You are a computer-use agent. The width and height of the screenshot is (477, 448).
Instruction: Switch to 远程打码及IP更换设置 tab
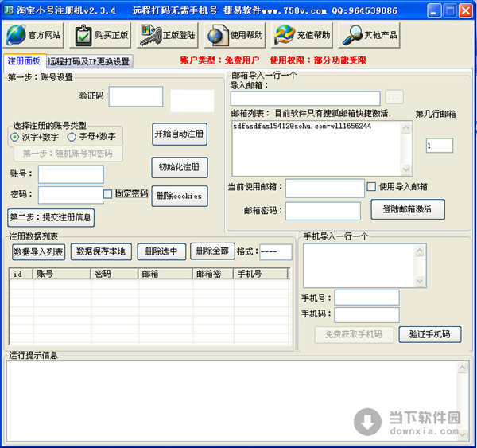point(89,61)
